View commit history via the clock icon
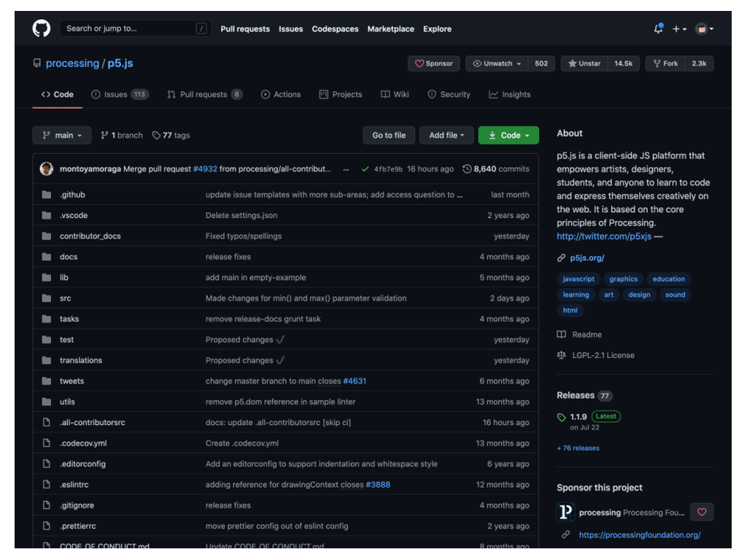This screenshot has width=747, height=560. (x=468, y=168)
